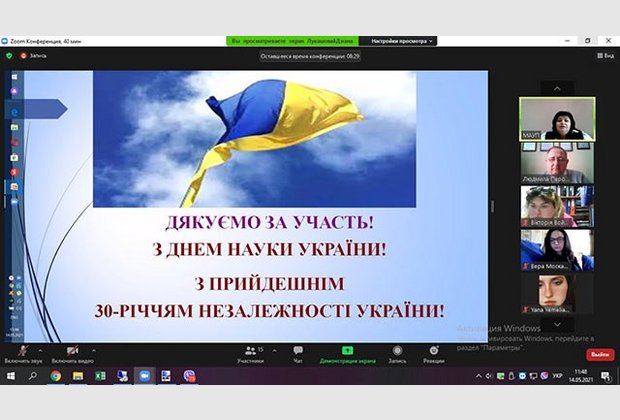This screenshot has width=620, height=420.
Task: Open the Реакции reactions menu
Action: pyautogui.click(x=435, y=353)
